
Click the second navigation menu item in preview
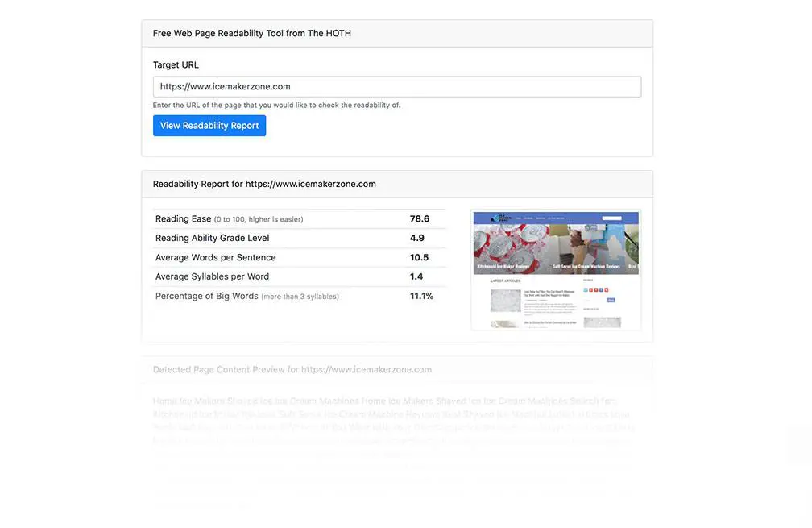[x=528, y=218]
